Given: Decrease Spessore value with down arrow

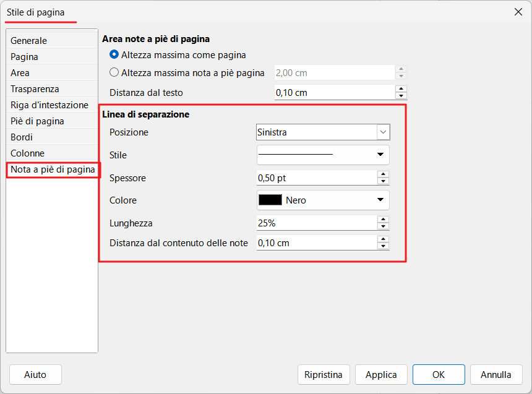Looking at the screenshot, I should coord(383,181).
